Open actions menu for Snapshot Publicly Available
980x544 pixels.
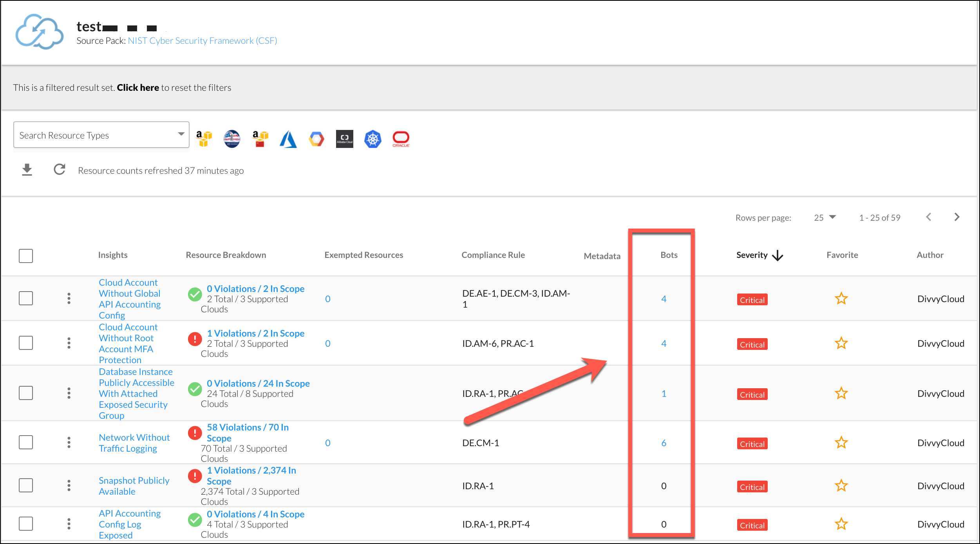(69, 486)
